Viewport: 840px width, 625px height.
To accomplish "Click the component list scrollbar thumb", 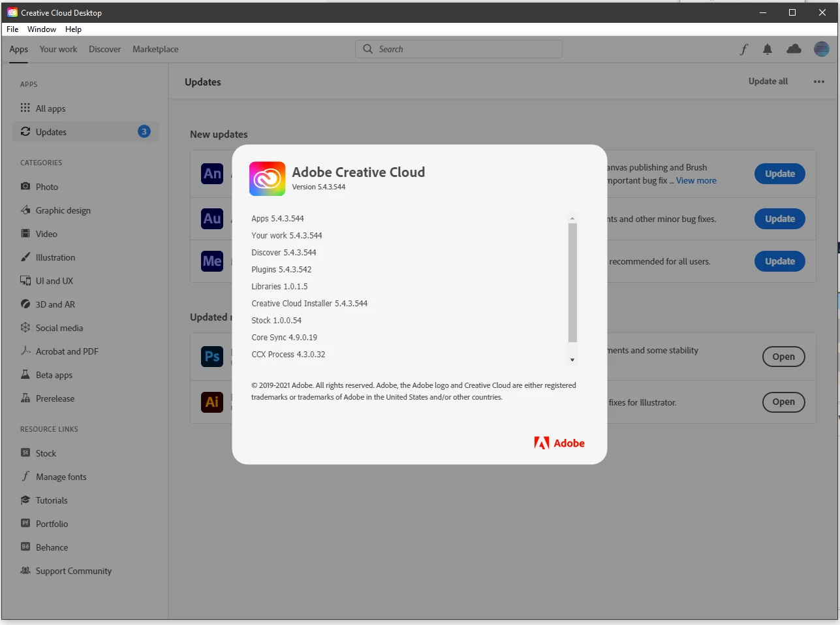I will coord(572,283).
